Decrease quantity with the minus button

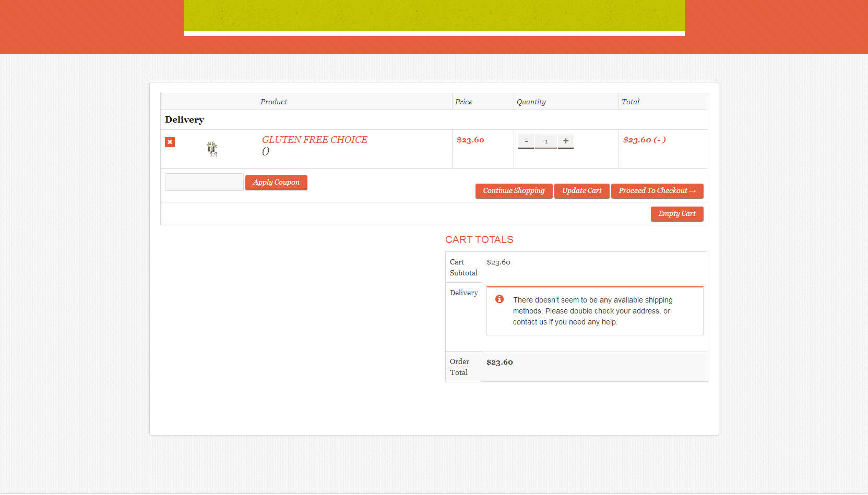tap(526, 141)
